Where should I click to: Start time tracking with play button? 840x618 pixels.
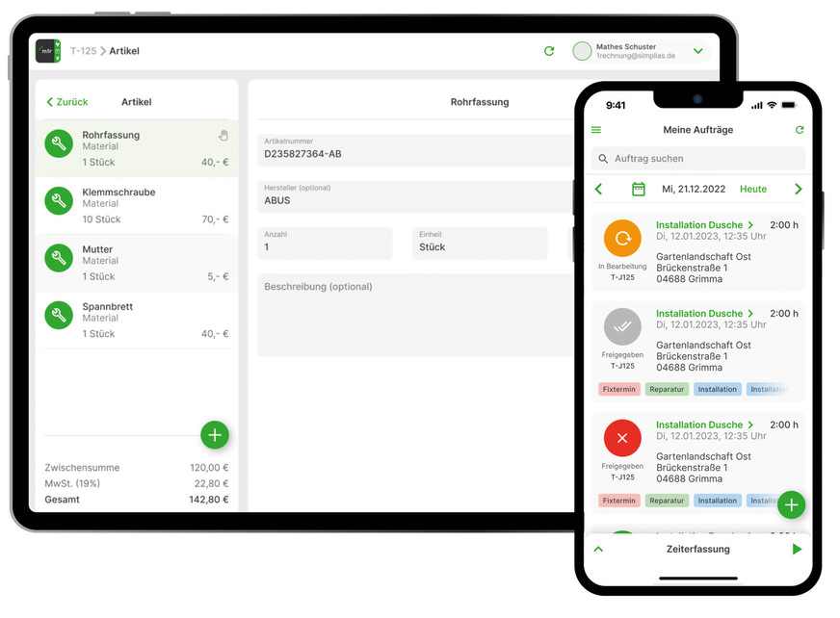click(x=797, y=550)
